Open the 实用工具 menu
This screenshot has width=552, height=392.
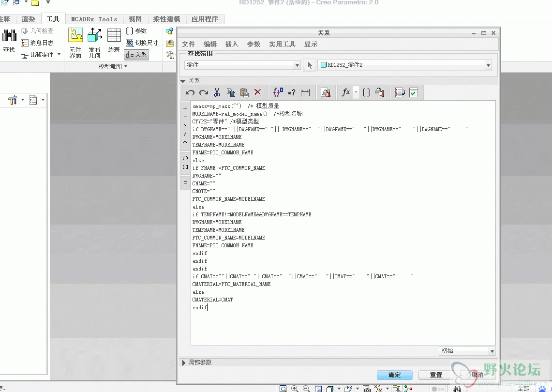(x=282, y=44)
